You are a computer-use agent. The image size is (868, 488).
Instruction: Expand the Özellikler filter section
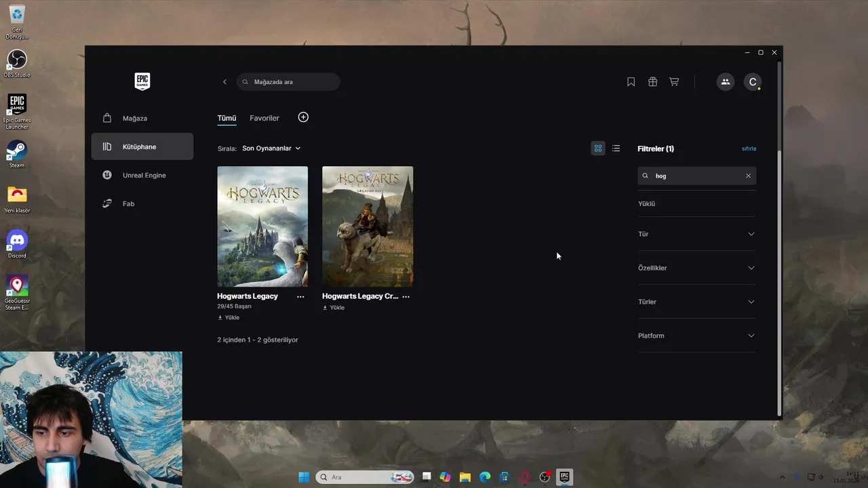[696, 268]
